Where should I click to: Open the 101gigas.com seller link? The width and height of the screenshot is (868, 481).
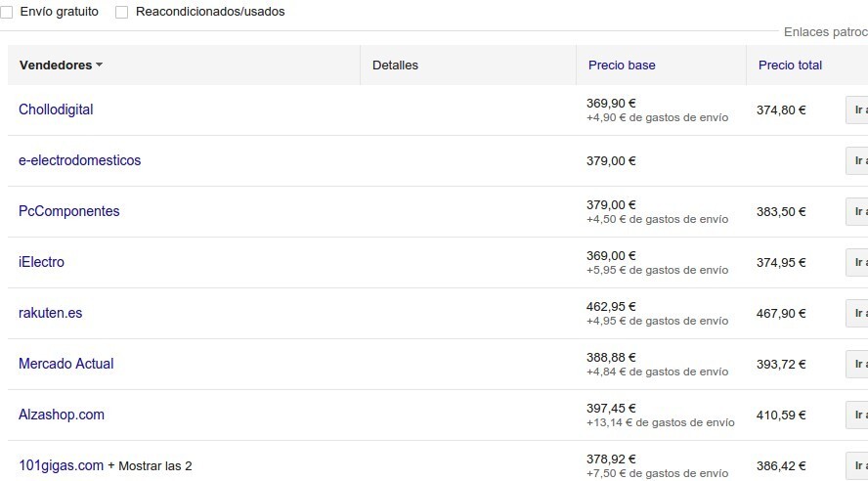61,466
